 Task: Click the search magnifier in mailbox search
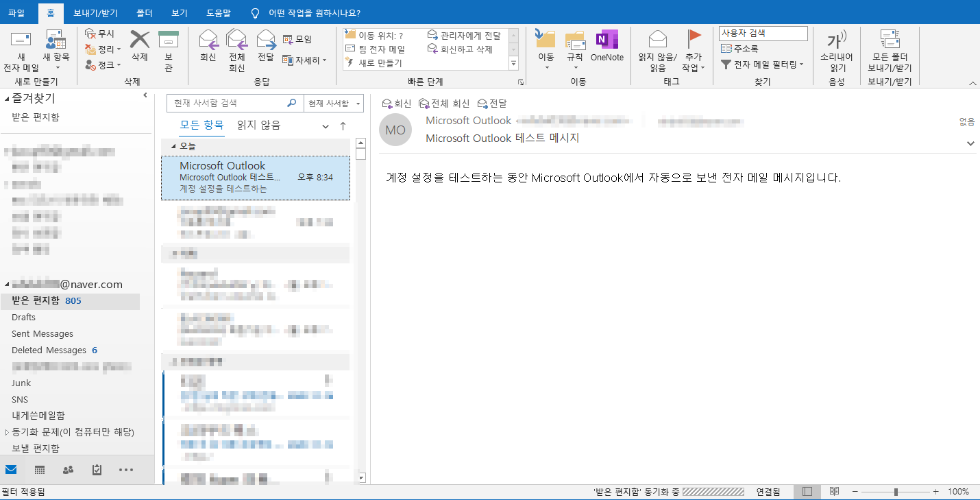pos(291,103)
